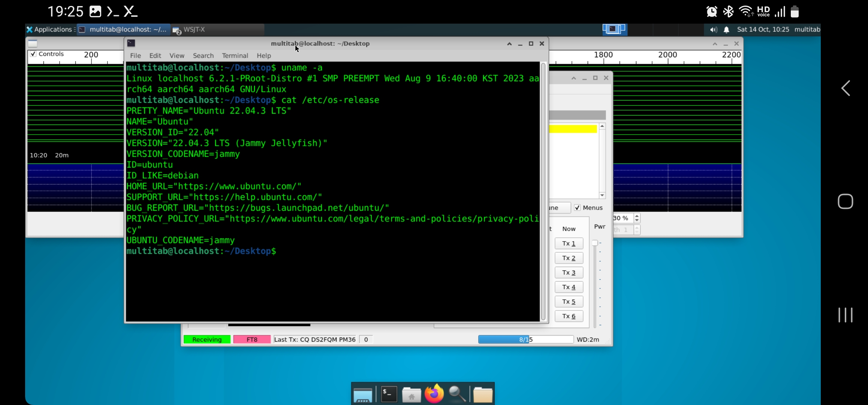This screenshot has height=405, width=868.
Task: Open Application Finder magnifier icon
Action: tap(457, 394)
